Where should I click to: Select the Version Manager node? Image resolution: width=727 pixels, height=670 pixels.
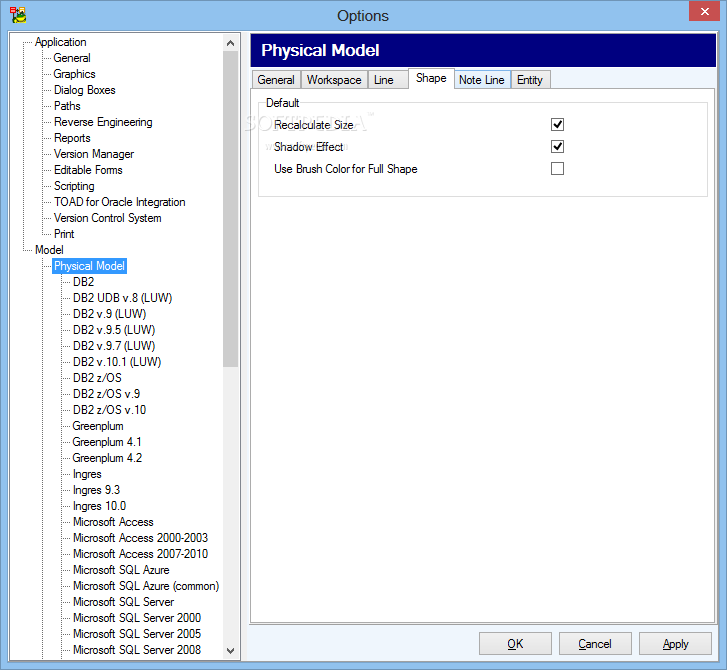click(x=94, y=154)
